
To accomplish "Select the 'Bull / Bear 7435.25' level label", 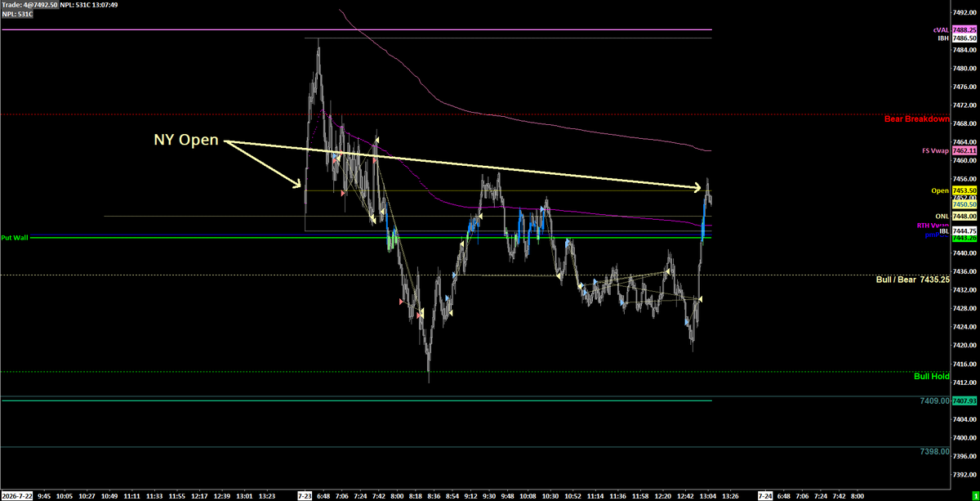I will click(x=913, y=280).
